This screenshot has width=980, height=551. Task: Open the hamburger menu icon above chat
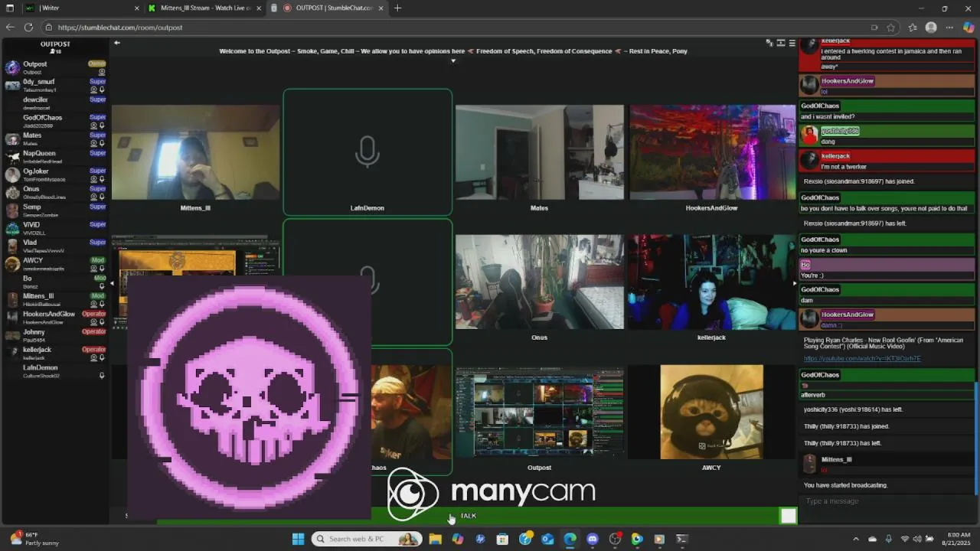click(792, 43)
